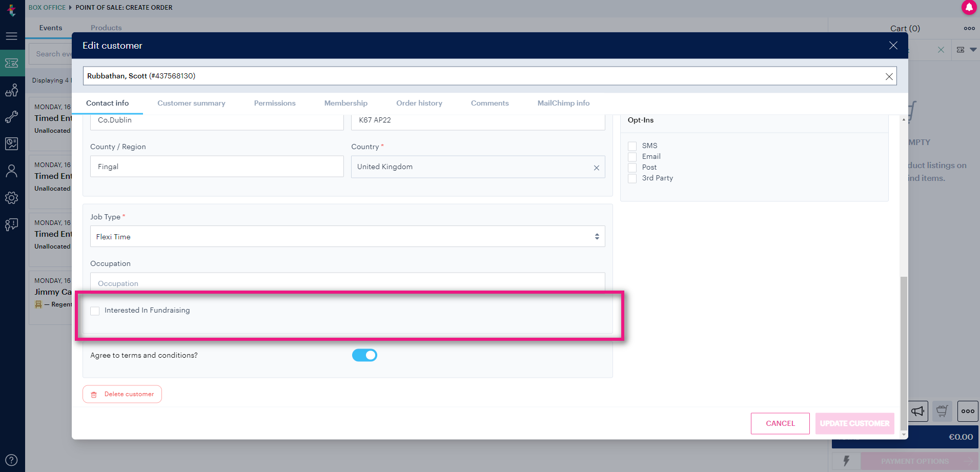Screen dimensions: 980x472
Task: Switch to the Contact info tab
Action: point(107,103)
